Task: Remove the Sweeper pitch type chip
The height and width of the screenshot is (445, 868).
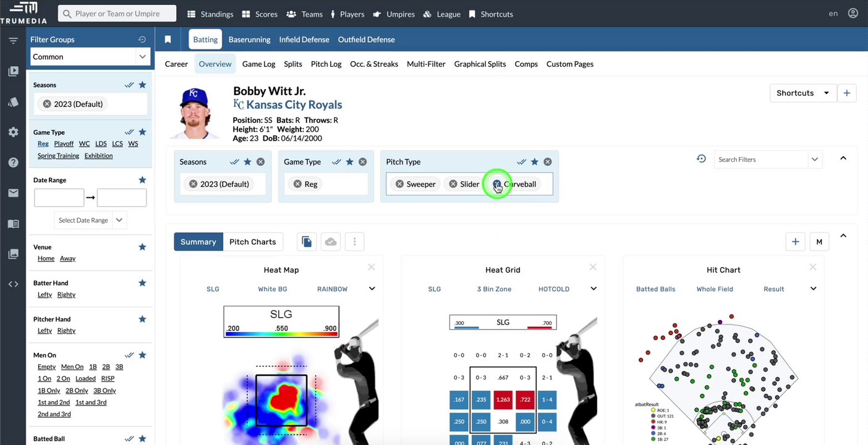Action: tap(399, 184)
